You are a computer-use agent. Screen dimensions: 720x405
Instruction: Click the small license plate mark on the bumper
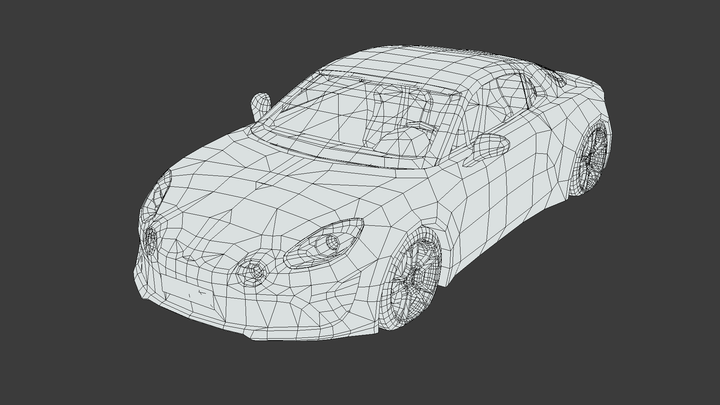202,295
